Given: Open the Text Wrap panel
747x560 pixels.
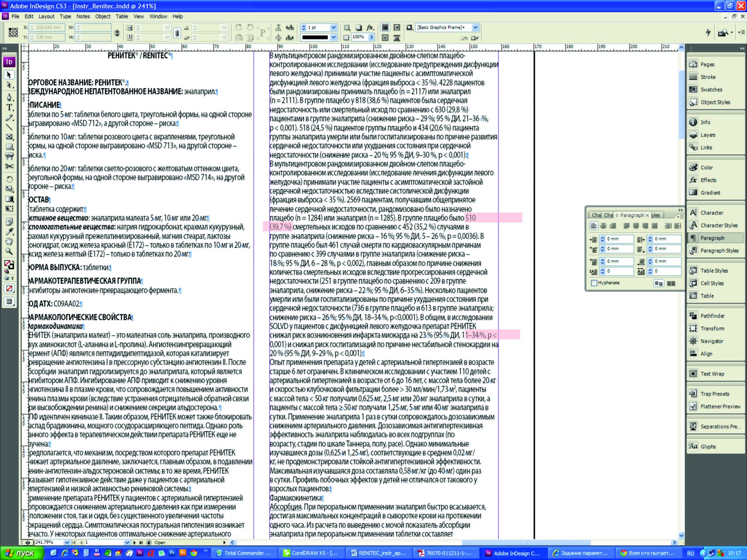Looking at the screenshot, I should 715,374.
